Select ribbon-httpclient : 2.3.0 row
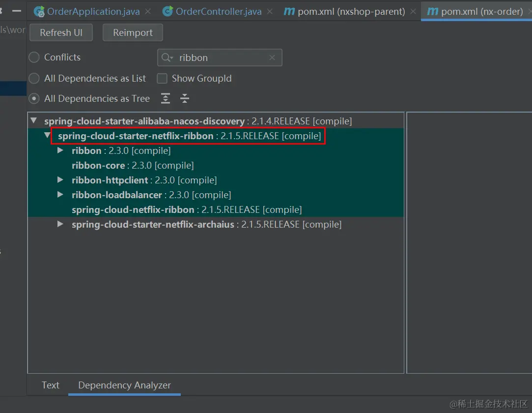The height and width of the screenshot is (413, 532). [216, 180]
